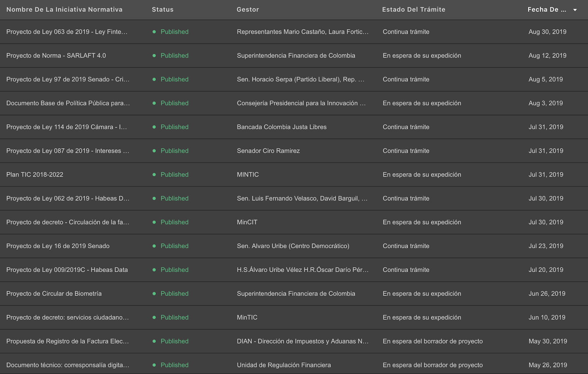Open Proyecto de decreto: servicios ciudadanos row

click(294, 317)
